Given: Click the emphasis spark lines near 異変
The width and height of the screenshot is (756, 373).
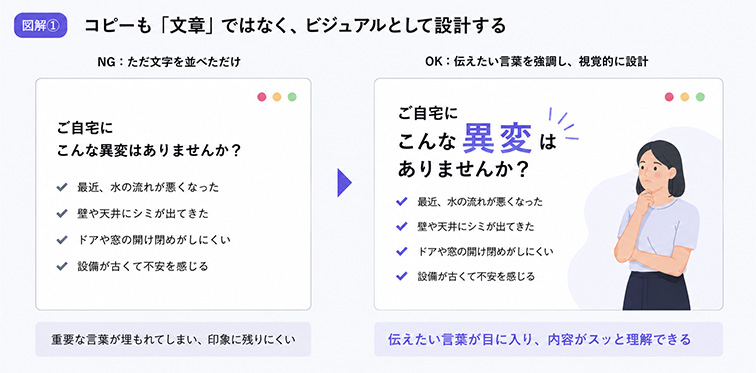Looking at the screenshot, I should pos(563,124).
